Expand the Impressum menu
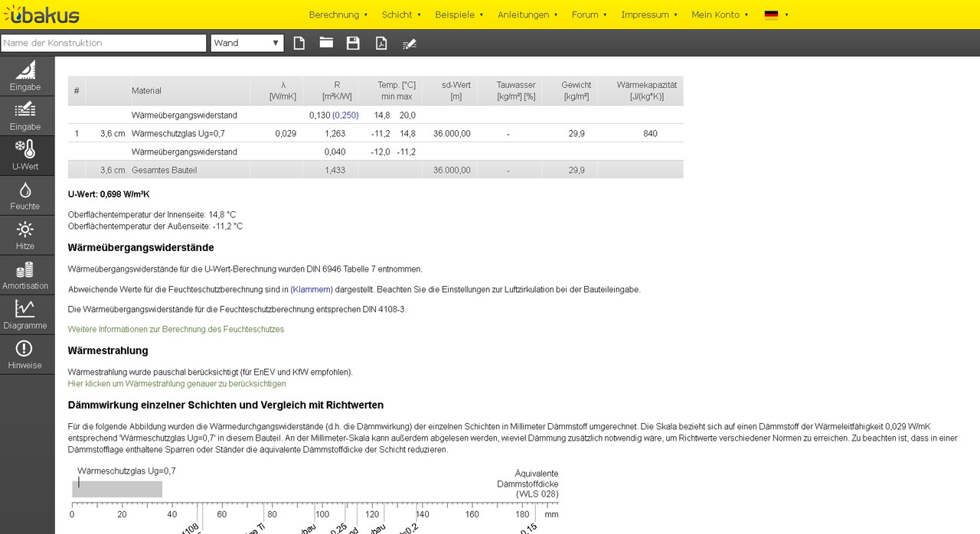Image resolution: width=980 pixels, height=534 pixels. (x=649, y=15)
